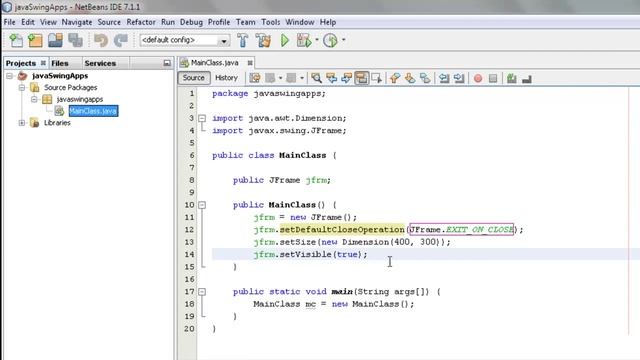Switch to the Services tab
The image size is (640, 360).
pyautogui.click(x=100, y=63)
